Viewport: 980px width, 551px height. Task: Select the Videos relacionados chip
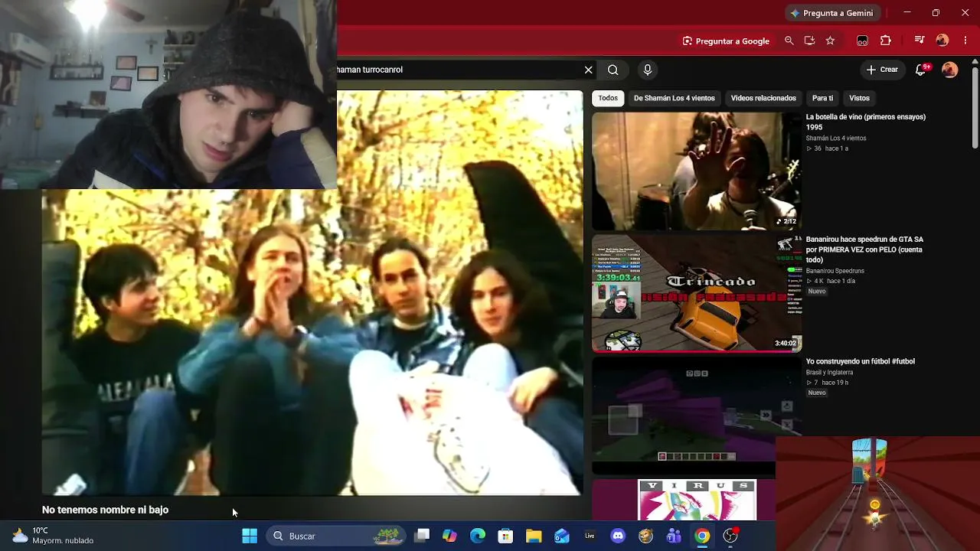(x=763, y=98)
